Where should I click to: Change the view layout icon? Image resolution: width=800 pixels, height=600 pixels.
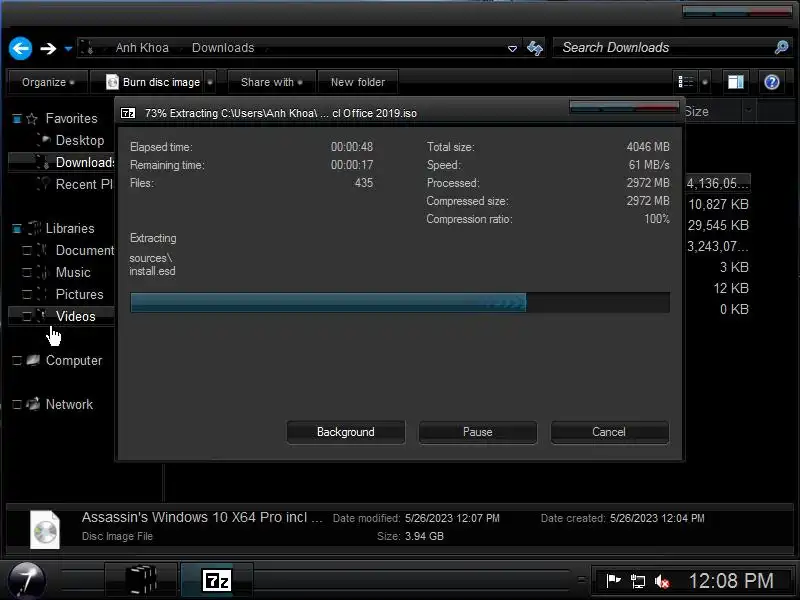point(686,82)
